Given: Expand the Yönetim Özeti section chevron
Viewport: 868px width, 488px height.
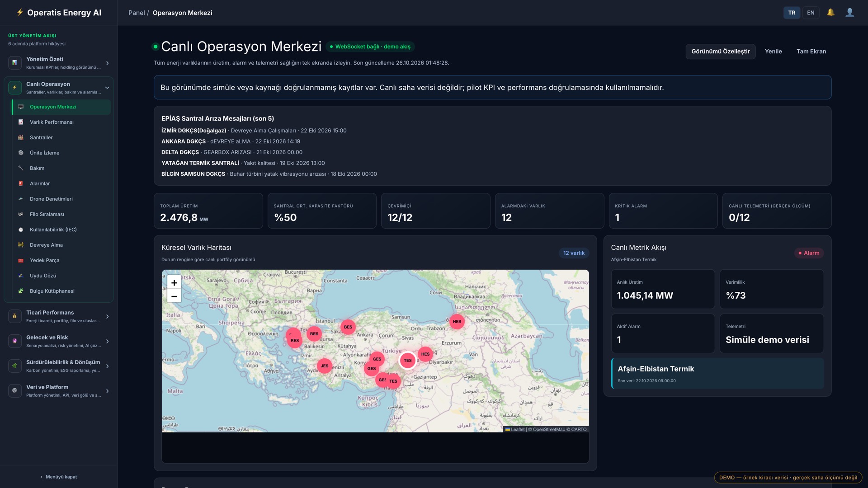Looking at the screenshot, I should [108, 63].
